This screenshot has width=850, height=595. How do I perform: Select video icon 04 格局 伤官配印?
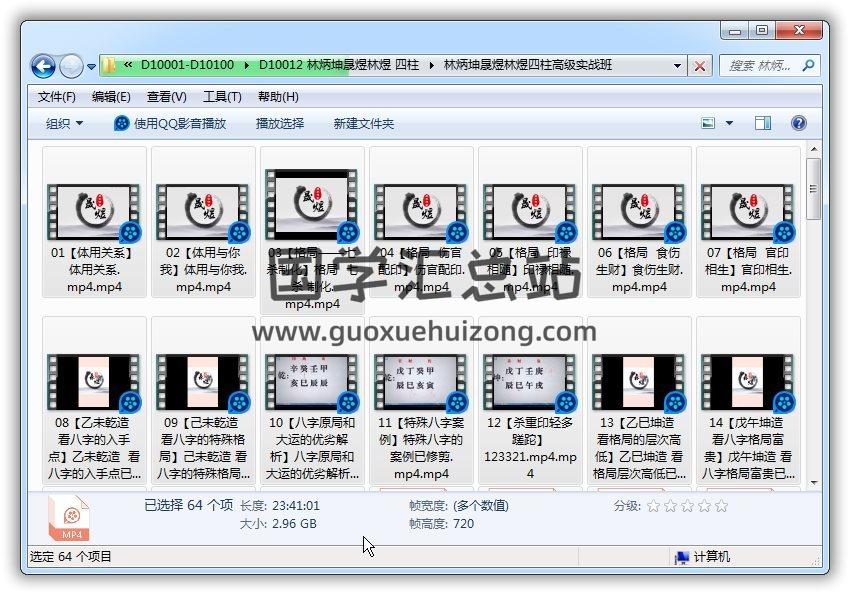(x=420, y=212)
